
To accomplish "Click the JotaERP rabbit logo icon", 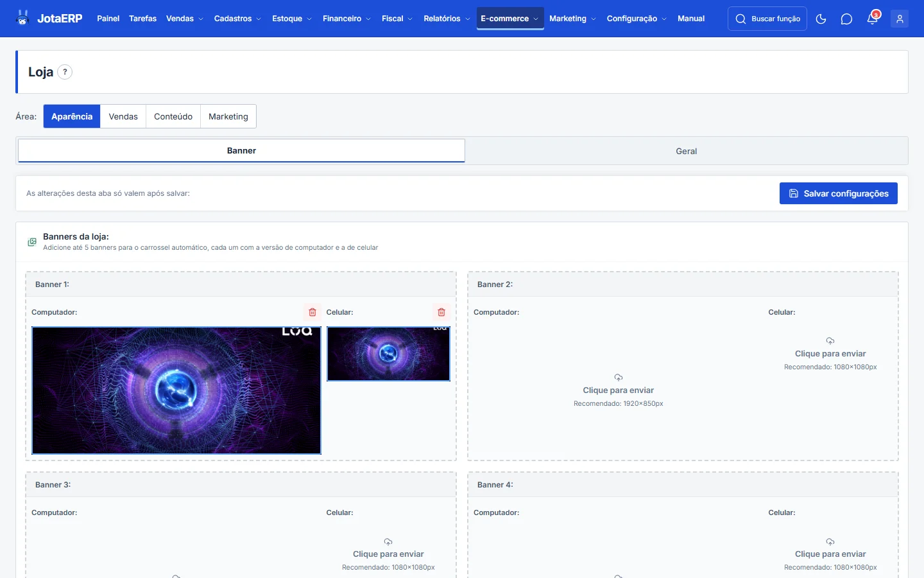I will click(x=23, y=18).
